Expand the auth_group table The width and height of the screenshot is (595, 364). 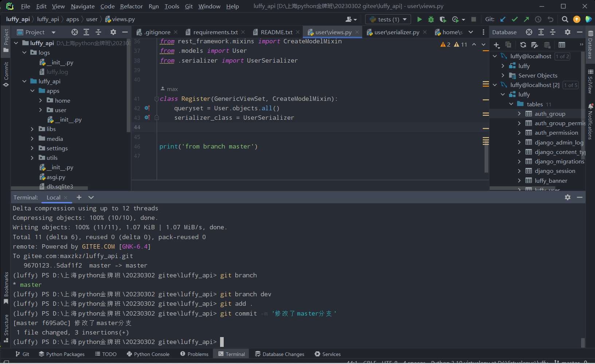pyautogui.click(x=519, y=114)
